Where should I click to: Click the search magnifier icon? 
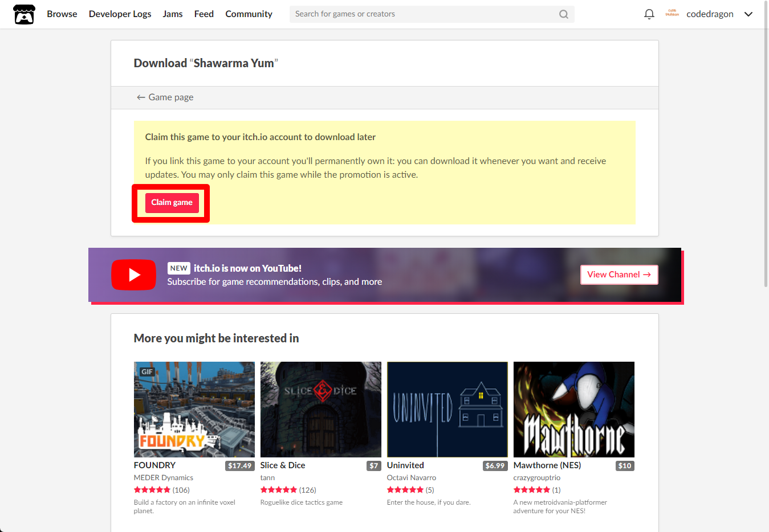click(x=564, y=14)
